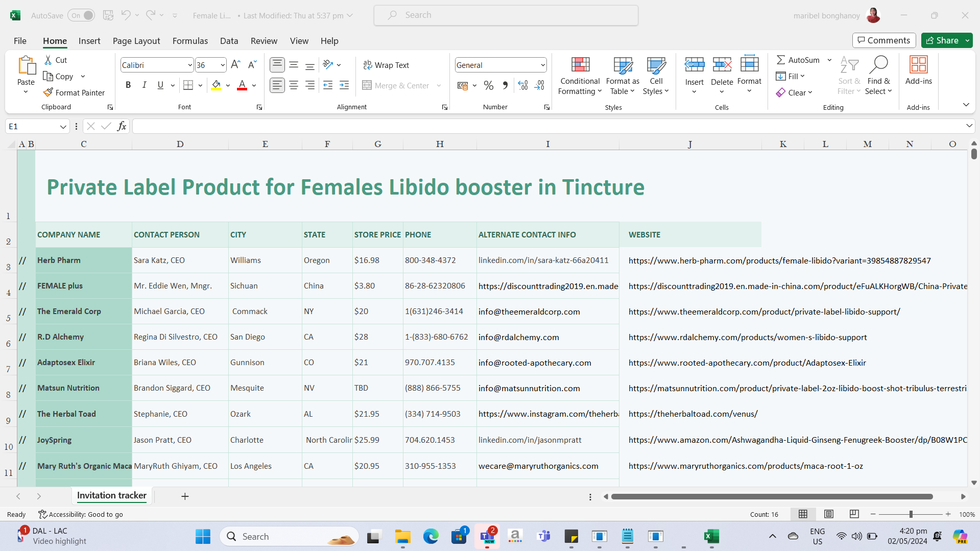Expand the Name Box dropdown arrow
Viewport: 980px width, 551px height.
[63, 127]
